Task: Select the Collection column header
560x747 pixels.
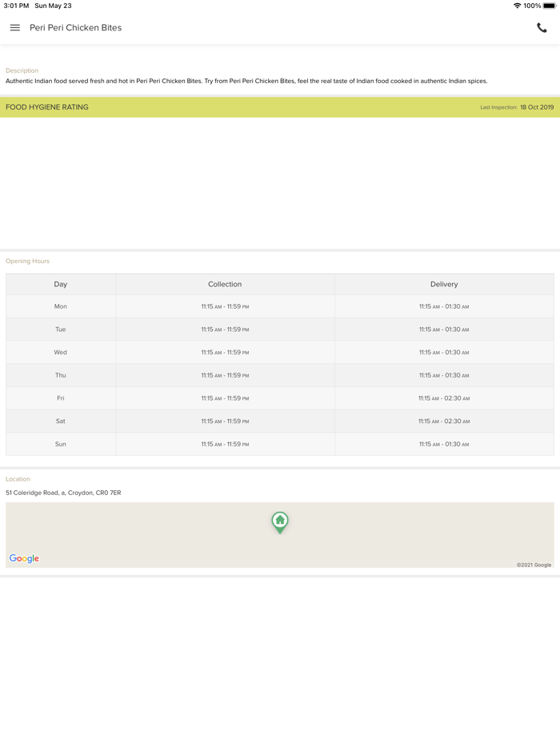Action: (225, 284)
